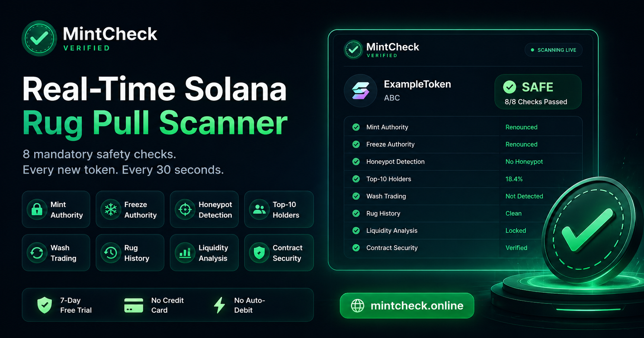Click the refresh arrows icon on Wash Trading card
644x338 pixels.
pyautogui.click(x=37, y=253)
